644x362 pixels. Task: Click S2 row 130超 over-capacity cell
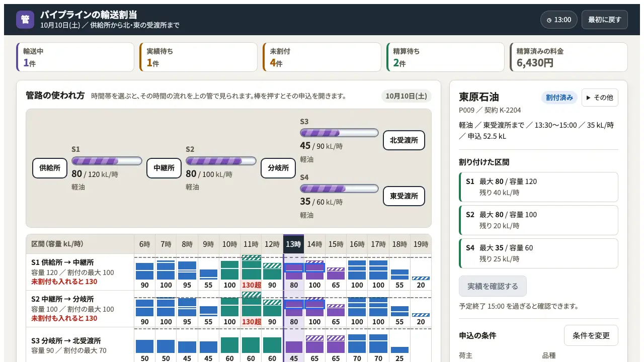(251, 309)
